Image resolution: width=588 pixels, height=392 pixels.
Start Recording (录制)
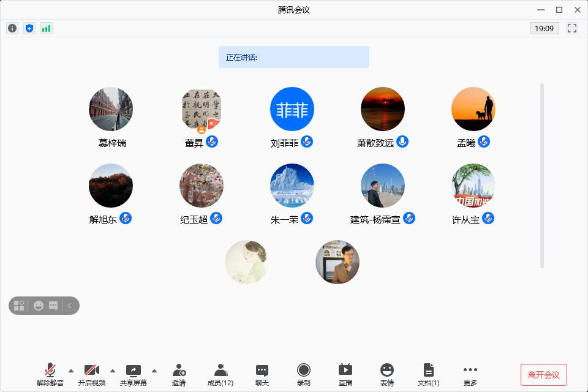304,374
